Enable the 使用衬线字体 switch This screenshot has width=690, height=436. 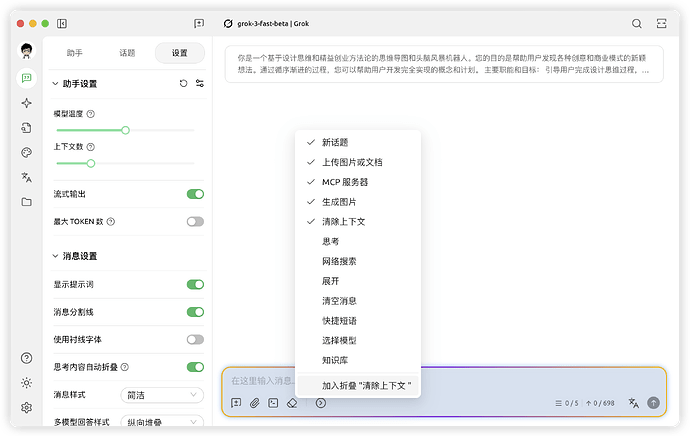tap(195, 340)
